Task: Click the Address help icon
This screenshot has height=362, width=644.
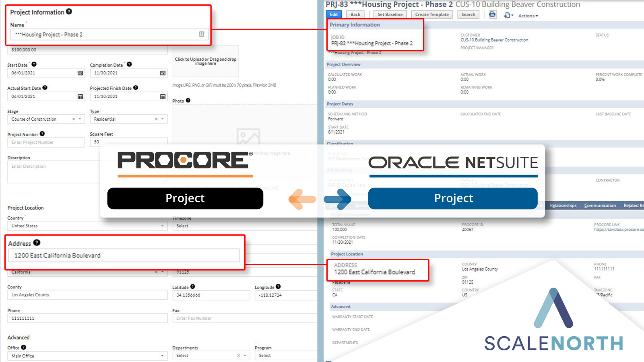Action: 37,243
